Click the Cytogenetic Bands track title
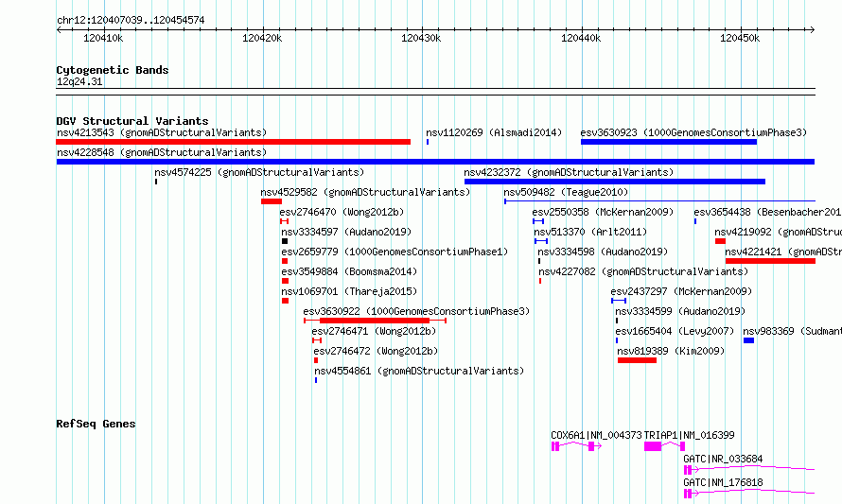Image resolution: width=842 pixels, height=504 pixels. pos(113,70)
